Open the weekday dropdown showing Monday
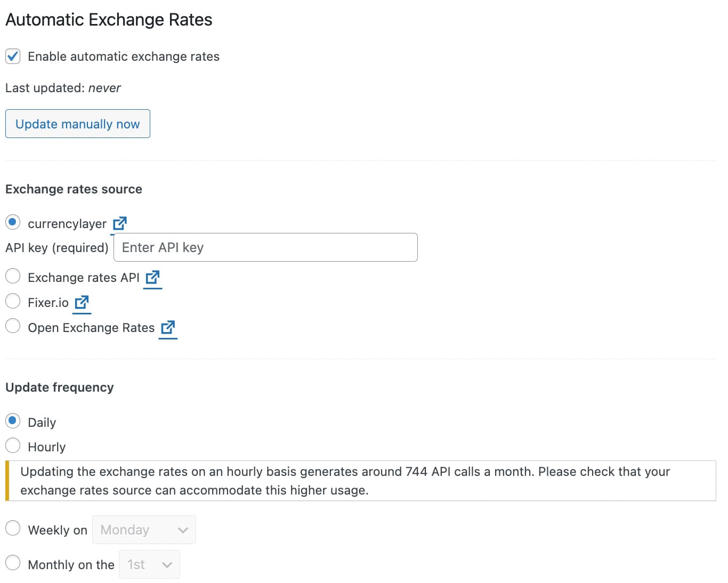The width and height of the screenshot is (728, 583). click(x=144, y=530)
